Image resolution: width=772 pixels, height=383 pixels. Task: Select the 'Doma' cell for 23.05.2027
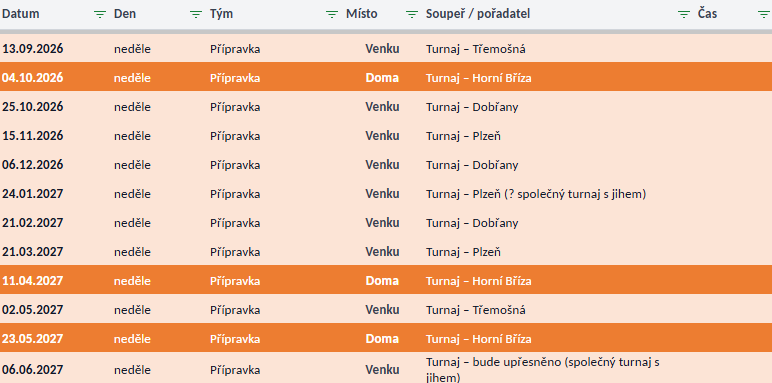tap(382, 339)
